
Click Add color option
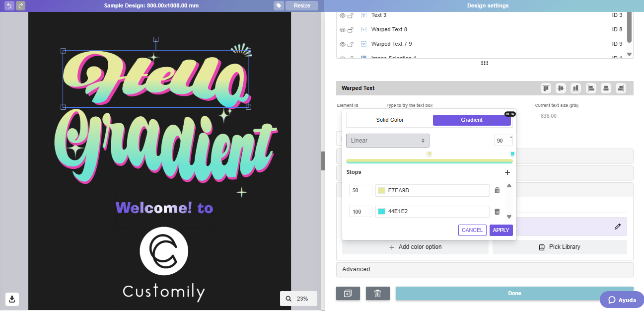(x=415, y=247)
